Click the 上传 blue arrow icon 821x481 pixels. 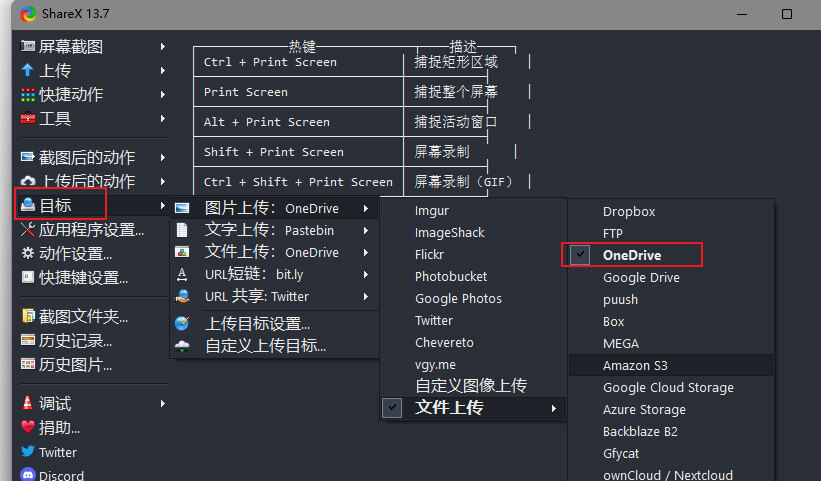click(x=28, y=70)
